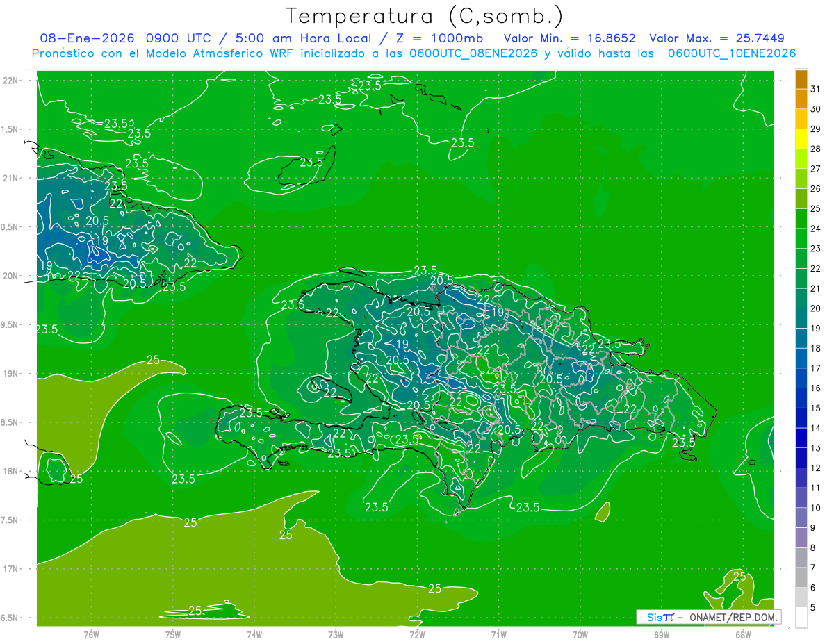The width and height of the screenshot is (834, 644).
Task: Click the legend value "18"
Action: [x=815, y=348]
